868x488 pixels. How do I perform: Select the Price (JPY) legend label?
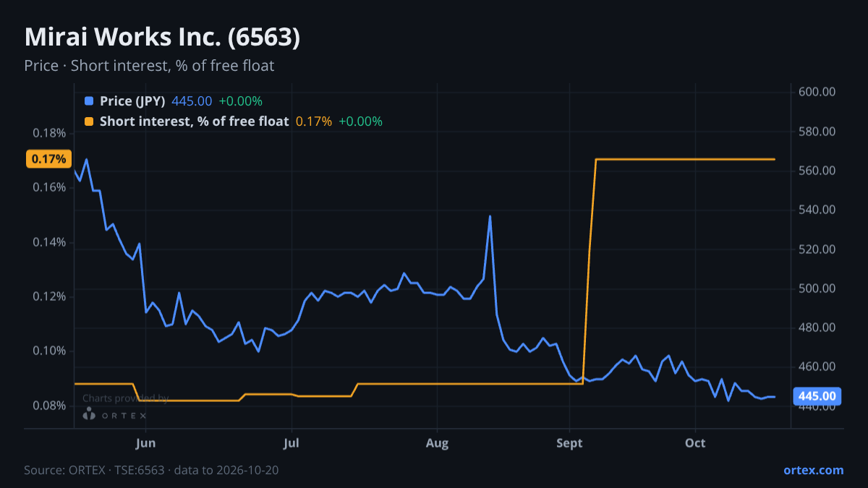coord(132,101)
